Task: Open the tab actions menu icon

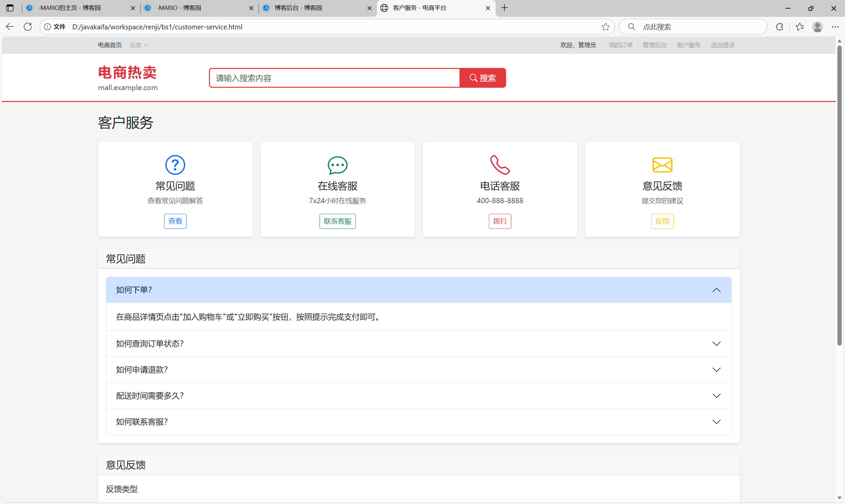Action: pyautogui.click(x=10, y=8)
